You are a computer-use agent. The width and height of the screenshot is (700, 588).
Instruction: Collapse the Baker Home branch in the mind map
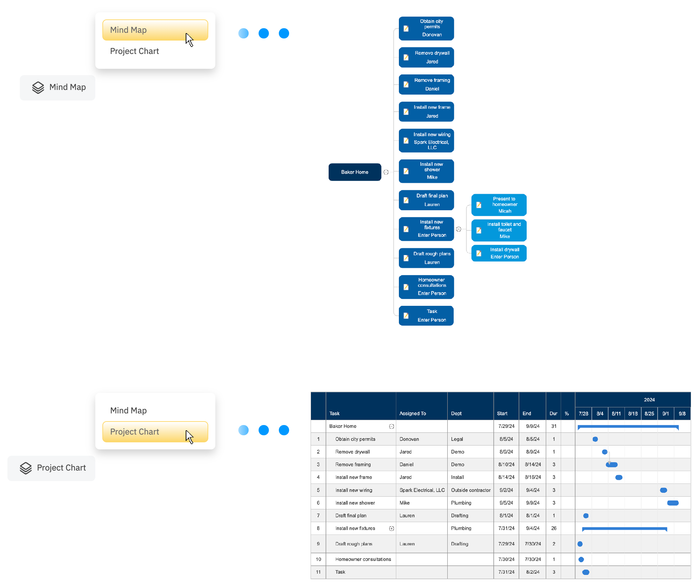pos(386,172)
